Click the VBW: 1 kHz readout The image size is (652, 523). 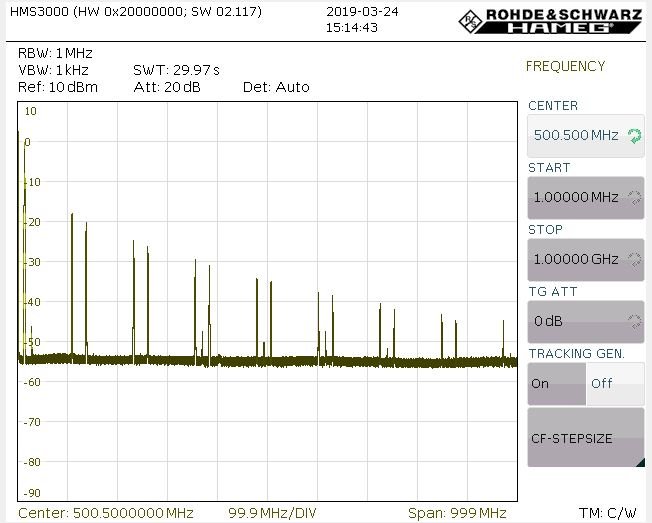[x=53, y=70]
